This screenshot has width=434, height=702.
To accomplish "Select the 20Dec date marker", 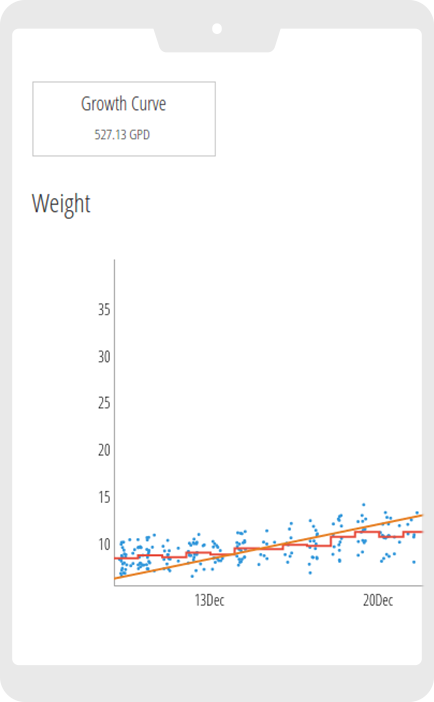I will pyautogui.click(x=378, y=600).
